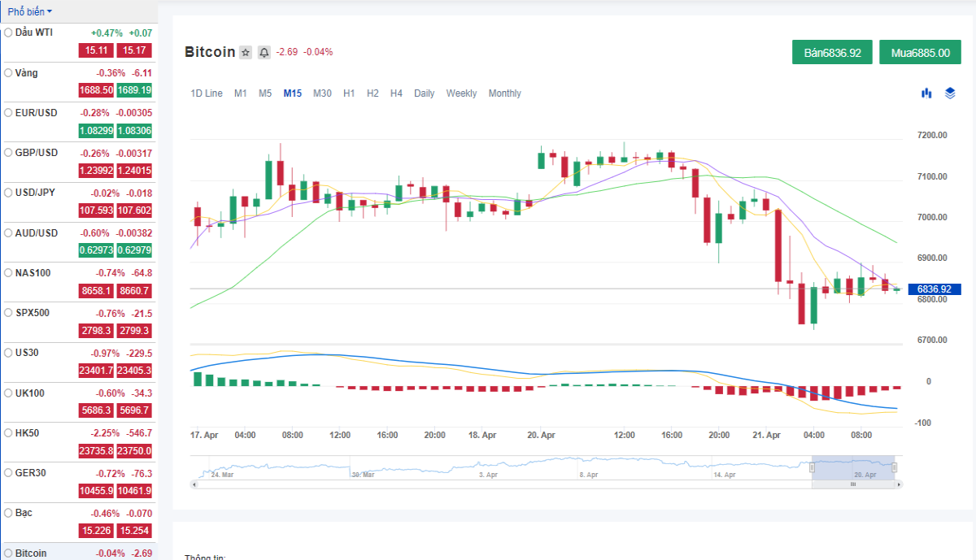
Task: Click the GBP/USD sell price 1.23992
Action: click(96, 171)
